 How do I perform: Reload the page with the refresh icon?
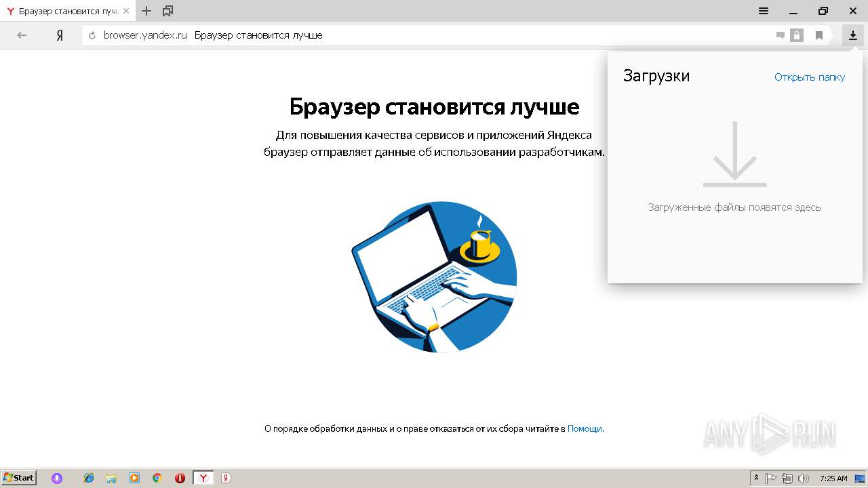coord(92,35)
